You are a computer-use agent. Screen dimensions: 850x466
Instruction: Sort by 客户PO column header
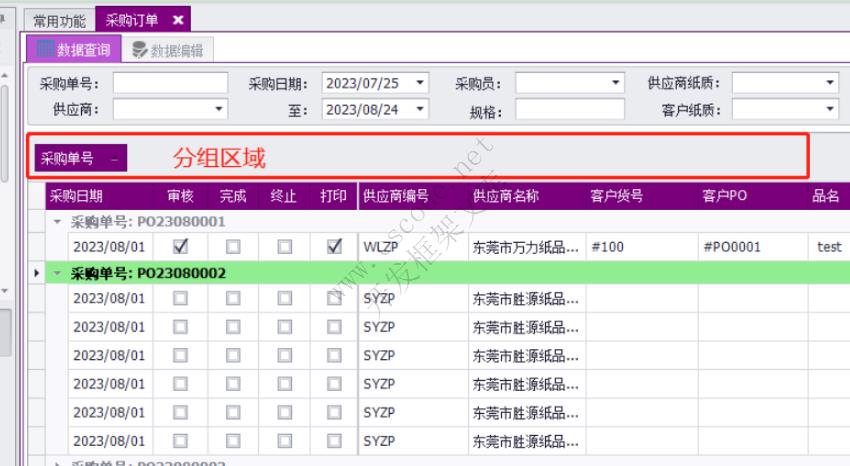click(x=753, y=196)
